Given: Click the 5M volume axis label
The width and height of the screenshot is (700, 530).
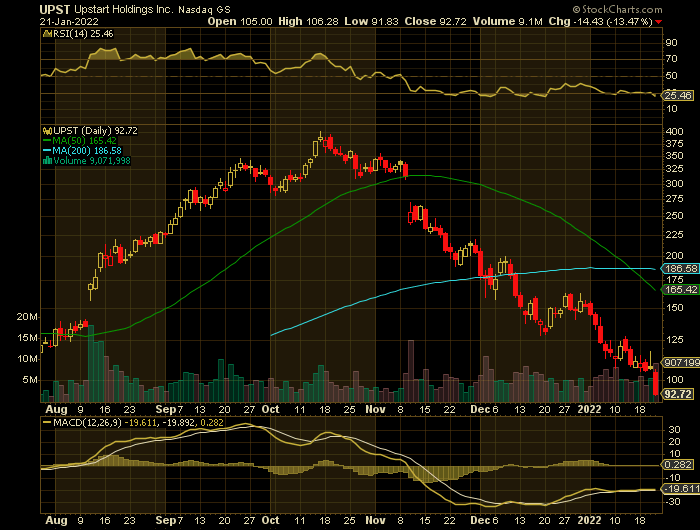Looking at the screenshot, I should (30, 380).
